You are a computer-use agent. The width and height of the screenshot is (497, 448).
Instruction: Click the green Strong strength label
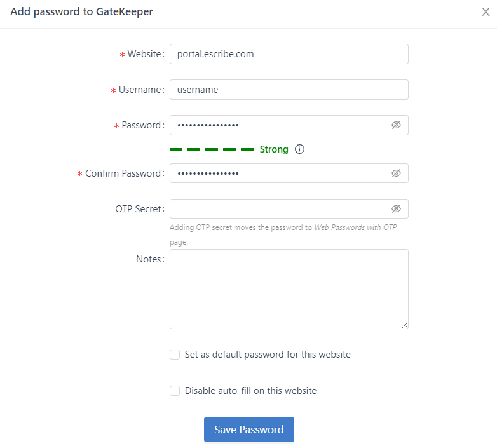pyautogui.click(x=274, y=150)
